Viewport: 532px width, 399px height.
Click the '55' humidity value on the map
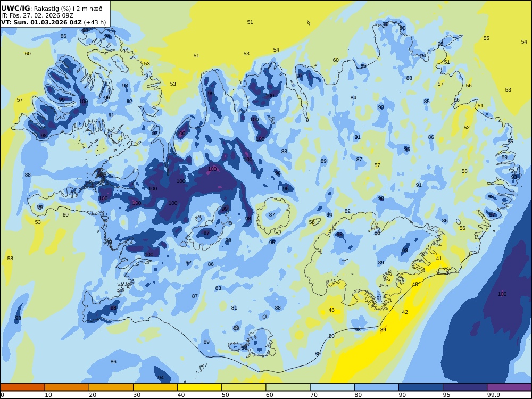[x=486, y=38]
